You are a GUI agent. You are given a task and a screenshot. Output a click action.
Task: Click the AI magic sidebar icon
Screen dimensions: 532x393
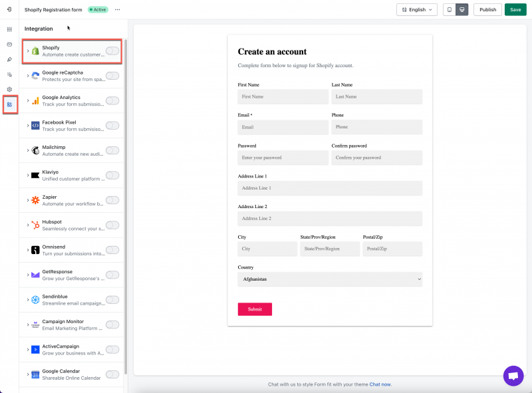pos(9,74)
